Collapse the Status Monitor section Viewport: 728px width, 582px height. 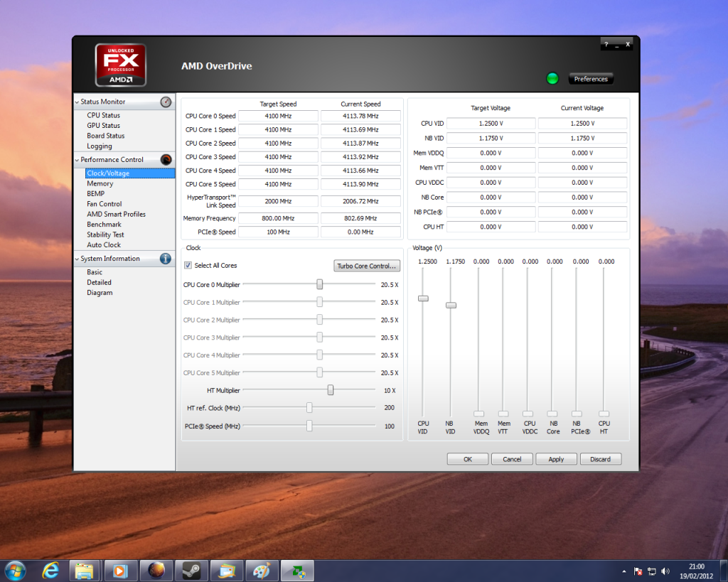point(77,102)
